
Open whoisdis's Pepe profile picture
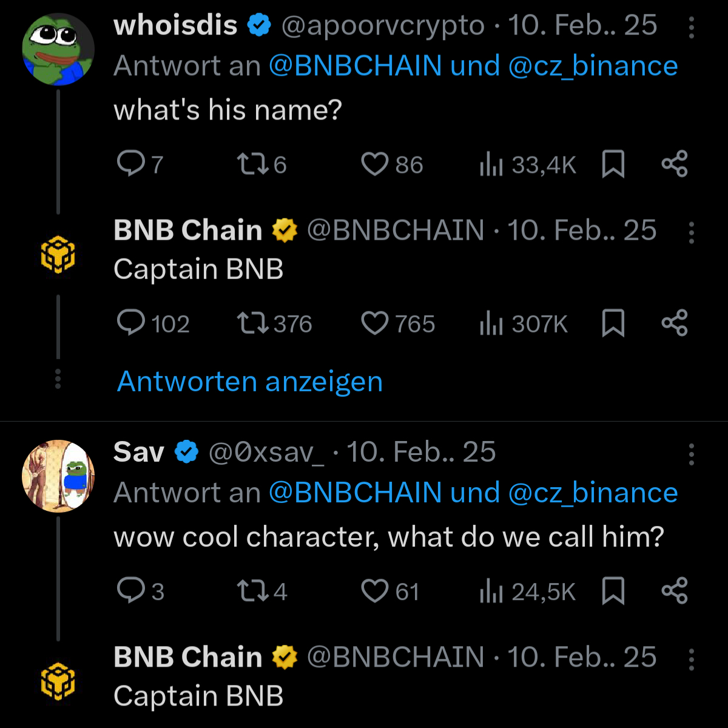coord(58,49)
